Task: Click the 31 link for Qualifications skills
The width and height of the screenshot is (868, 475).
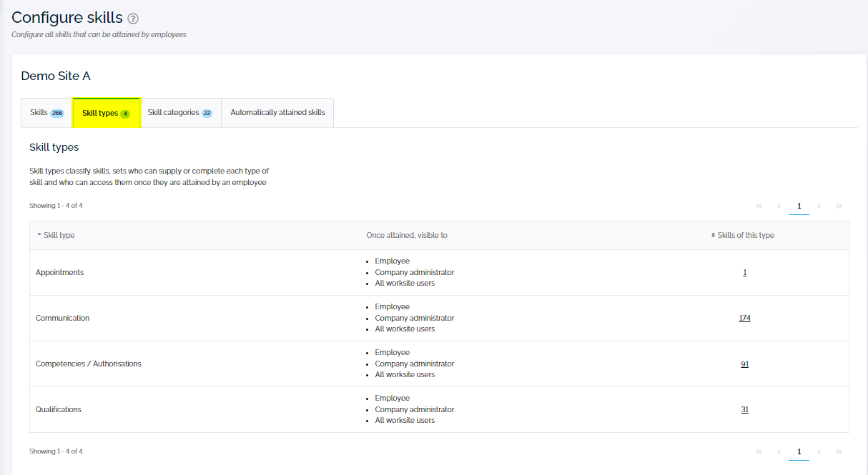Action: point(744,409)
